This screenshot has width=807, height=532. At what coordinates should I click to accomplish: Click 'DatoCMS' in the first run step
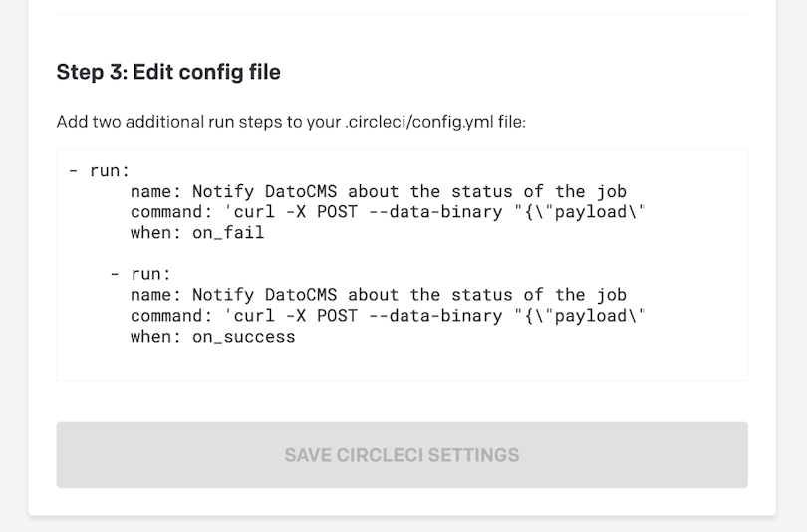[301, 191]
